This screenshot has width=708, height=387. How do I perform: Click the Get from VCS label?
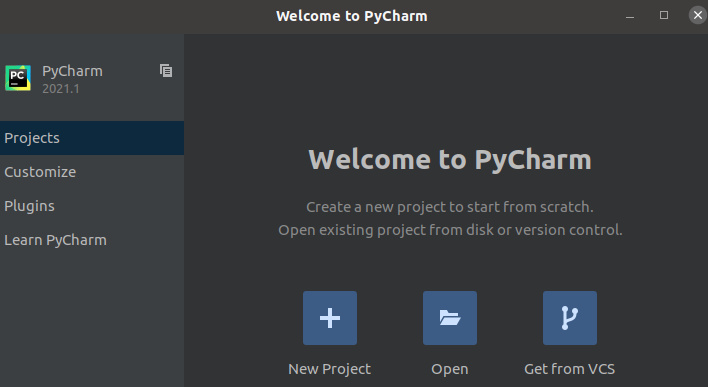pos(570,369)
